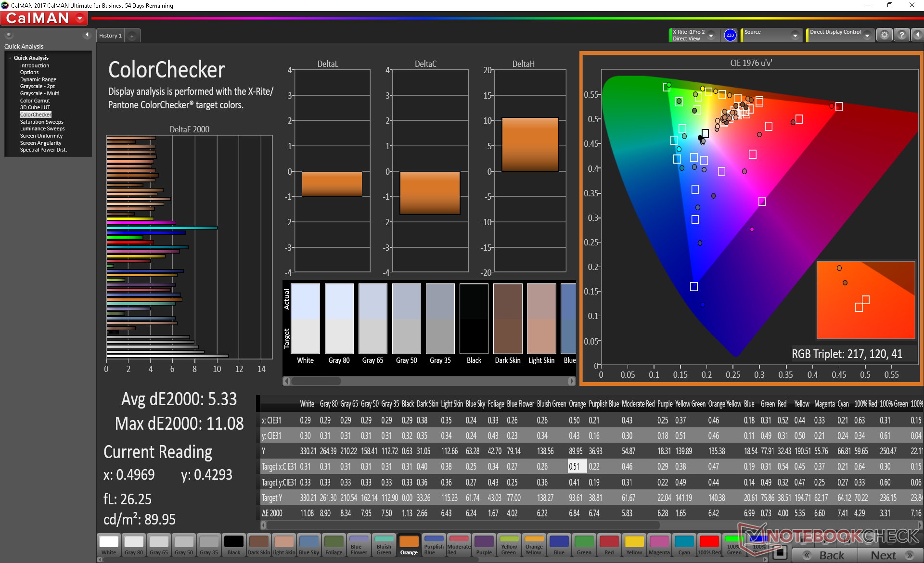Click the Next navigation button
Screen dimensions: 924x563
890,555
